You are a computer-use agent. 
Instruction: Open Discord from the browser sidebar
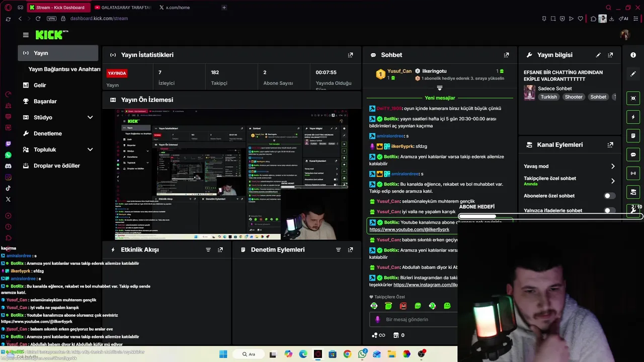(x=8, y=166)
